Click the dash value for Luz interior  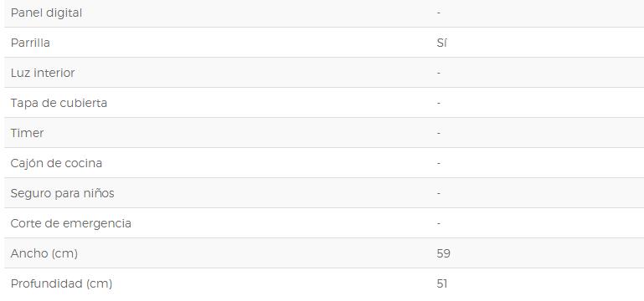click(439, 73)
